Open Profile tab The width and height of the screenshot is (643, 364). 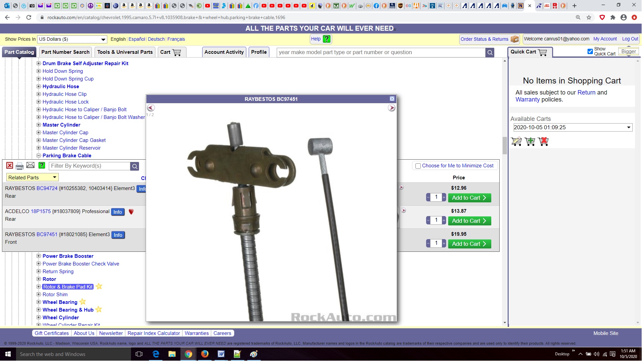point(259,52)
